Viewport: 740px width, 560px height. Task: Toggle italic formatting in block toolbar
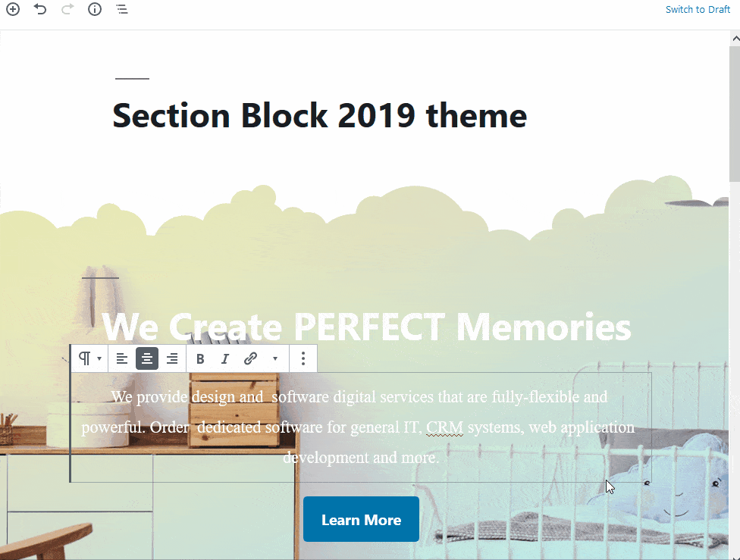tap(225, 358)
